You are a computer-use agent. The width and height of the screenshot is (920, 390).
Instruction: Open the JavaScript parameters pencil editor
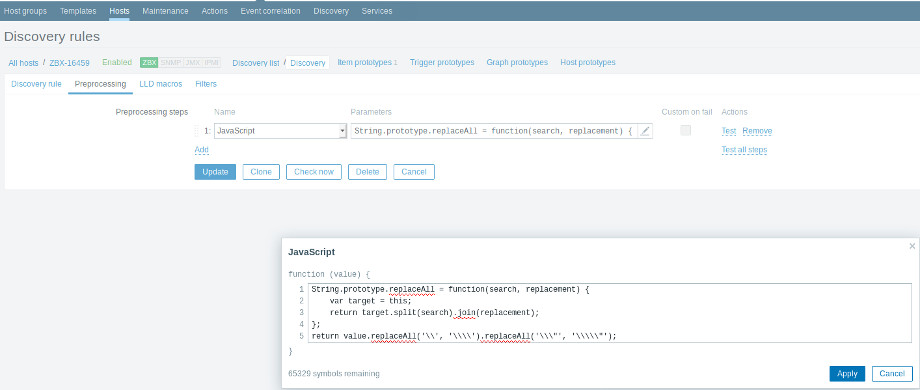(645, 131)
